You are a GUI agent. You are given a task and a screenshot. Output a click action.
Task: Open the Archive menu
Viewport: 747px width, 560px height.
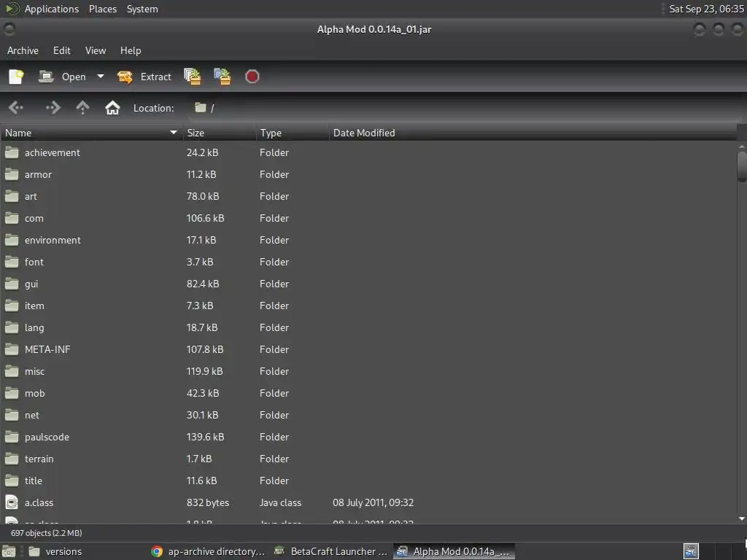click(23, 50)
